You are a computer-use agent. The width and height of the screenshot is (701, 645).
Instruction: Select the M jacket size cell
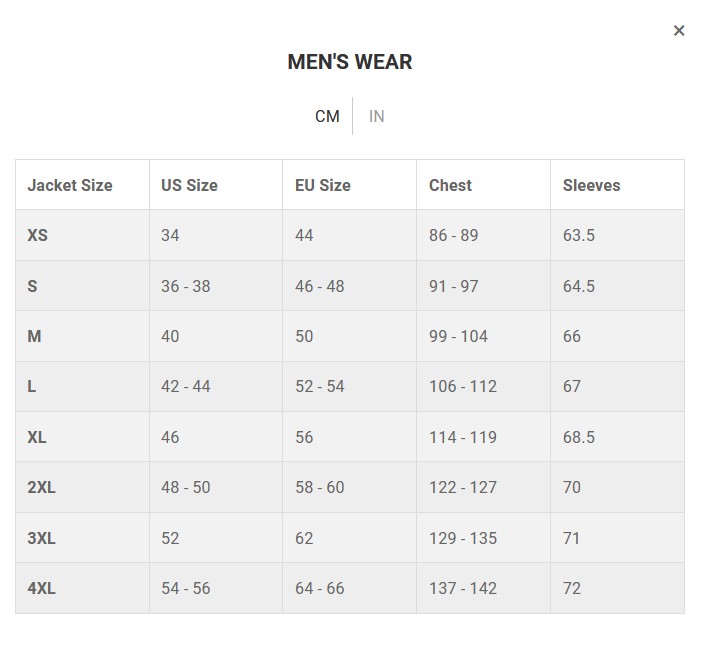(34, 336)
